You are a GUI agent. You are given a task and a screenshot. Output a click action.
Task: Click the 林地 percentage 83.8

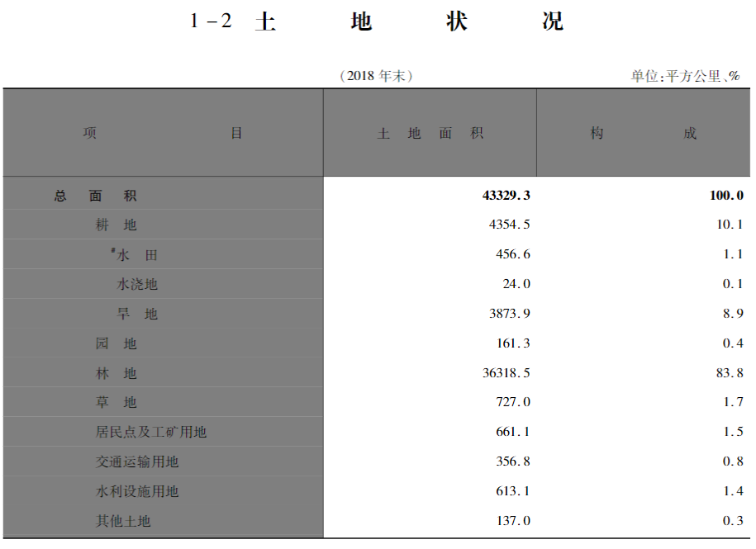pos(729,373)
